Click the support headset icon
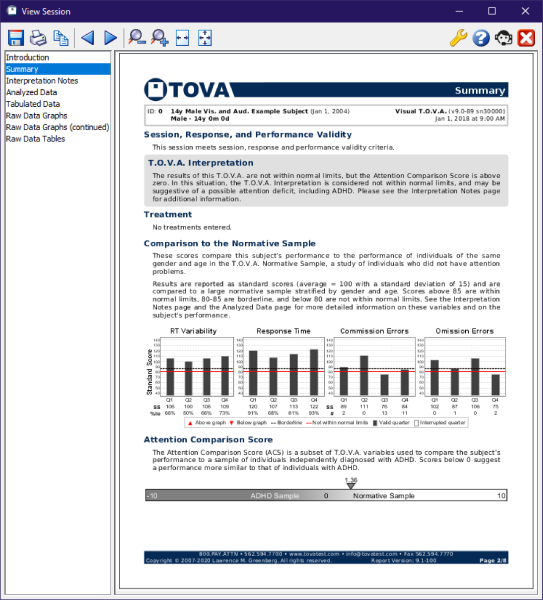The width and height of the screenshot is (543, 600). pyautogui.click(x=504, y=38)
